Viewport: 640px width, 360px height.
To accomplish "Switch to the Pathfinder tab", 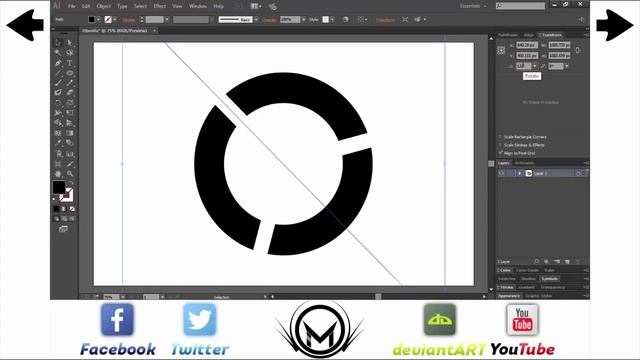I will 508,35.
